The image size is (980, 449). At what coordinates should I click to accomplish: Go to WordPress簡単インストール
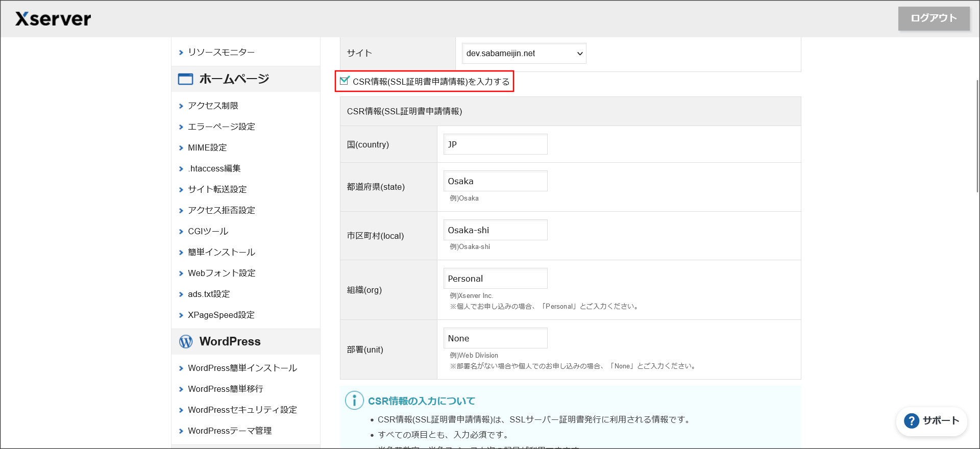pyautogui.click(x=242, y=368)
